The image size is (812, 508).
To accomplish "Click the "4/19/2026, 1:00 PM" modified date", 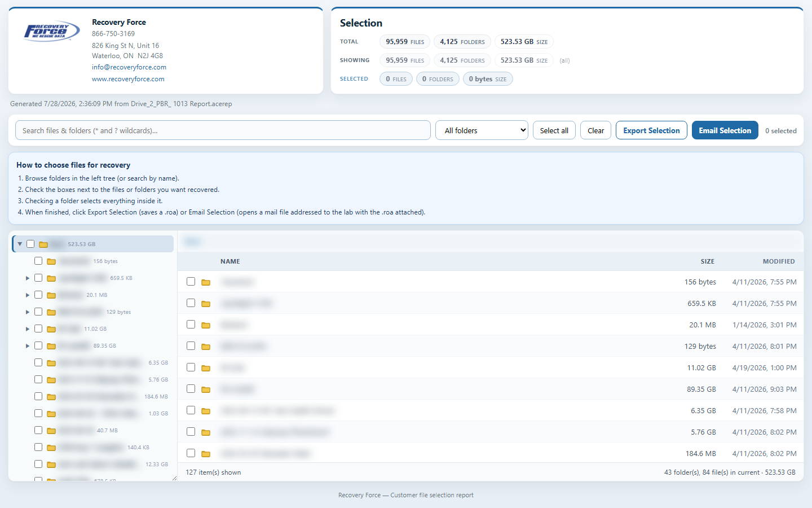I will pyautogui.click(x=765, y=368).
